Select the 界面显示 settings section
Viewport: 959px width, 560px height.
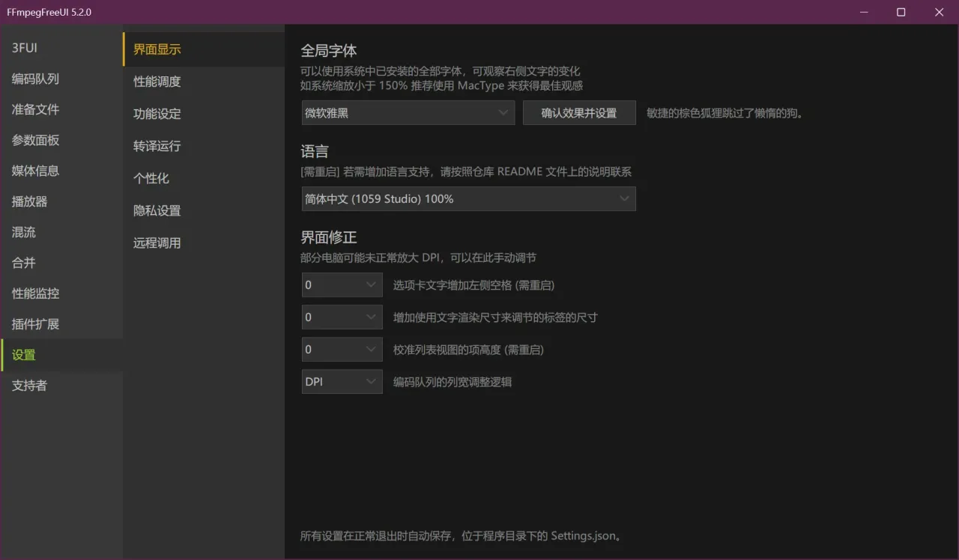pyautogui.click(x=204, y=49)
